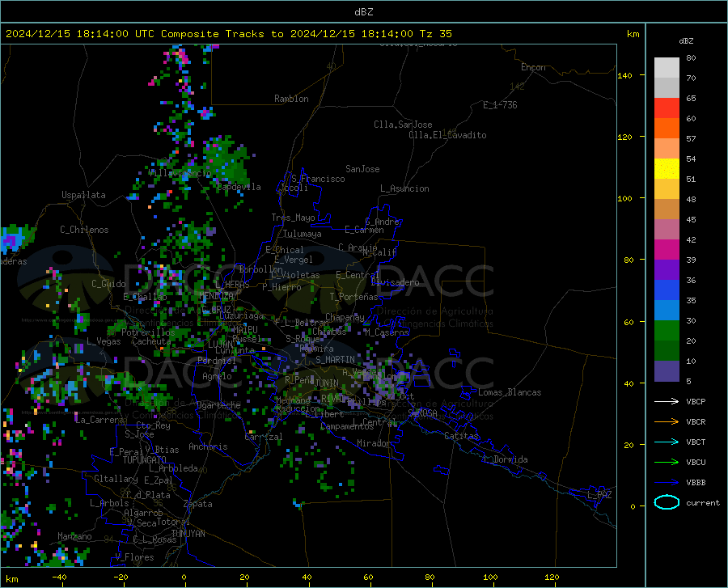Select the magenta 42 dBZ legend swatch

coord(667,250)
